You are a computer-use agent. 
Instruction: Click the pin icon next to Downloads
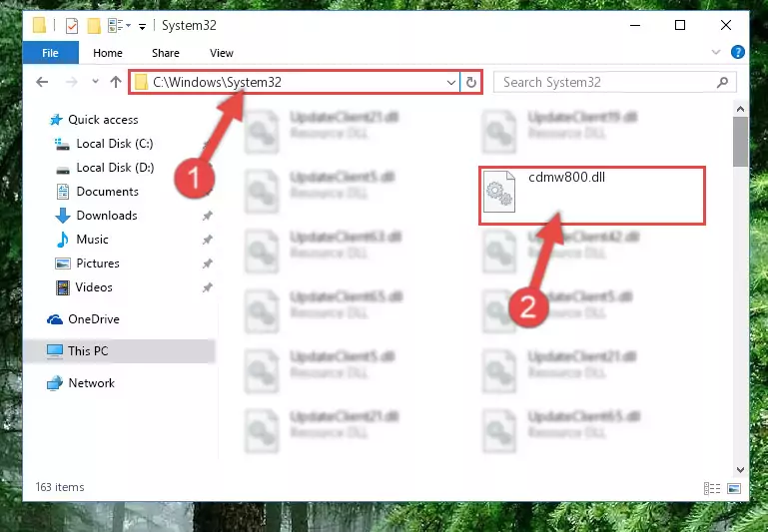[207, 216]
